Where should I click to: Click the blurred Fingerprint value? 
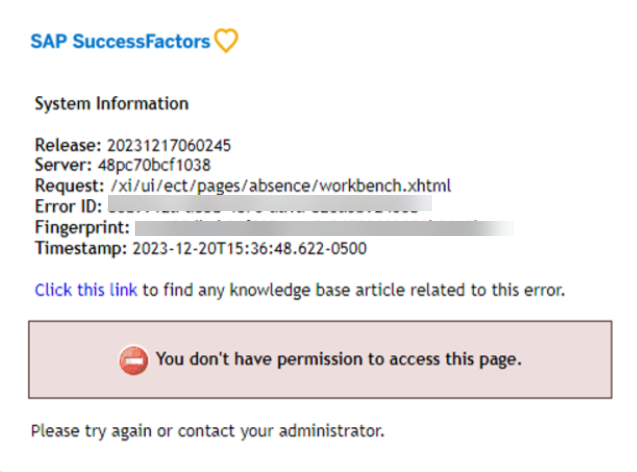pyautogui.click(x=324, y=228)
